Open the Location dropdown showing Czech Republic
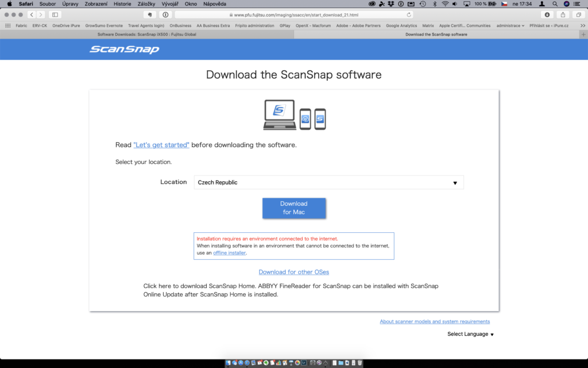 [x=328, y=182]
